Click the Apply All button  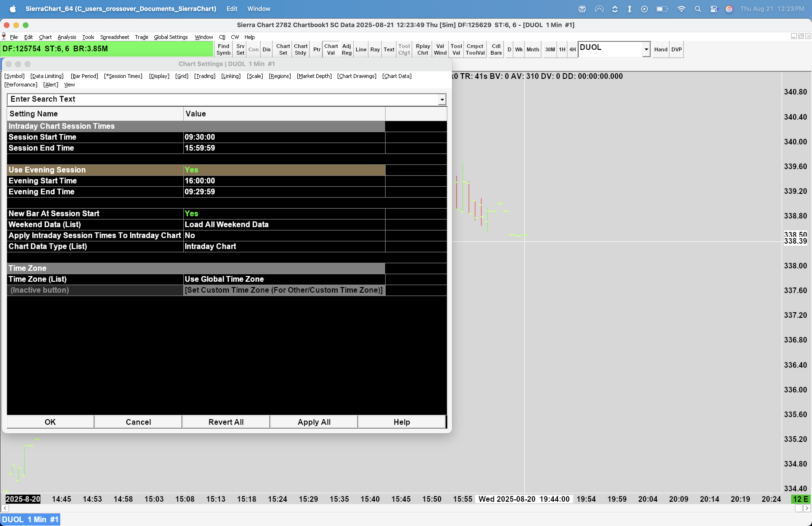(314, 422)
